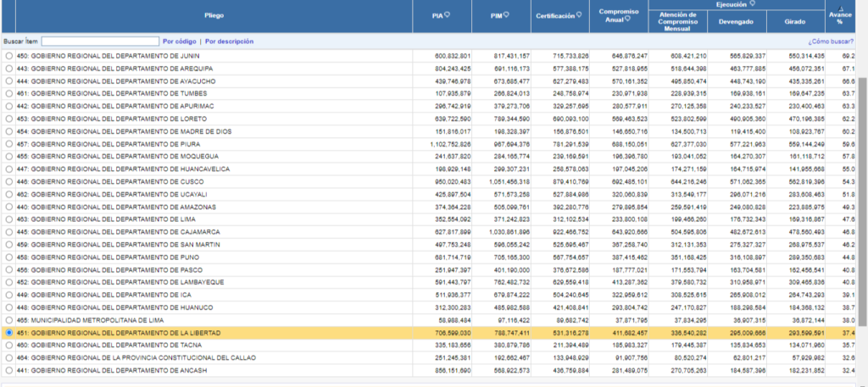The image size is (868, 387).
Task: Click the Pliego column header
Action: 214,15
